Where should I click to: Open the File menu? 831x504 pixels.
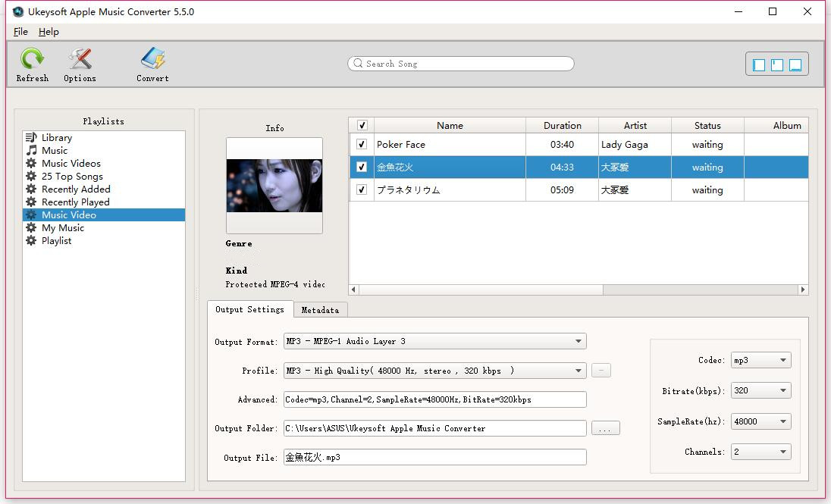[20, 32]
